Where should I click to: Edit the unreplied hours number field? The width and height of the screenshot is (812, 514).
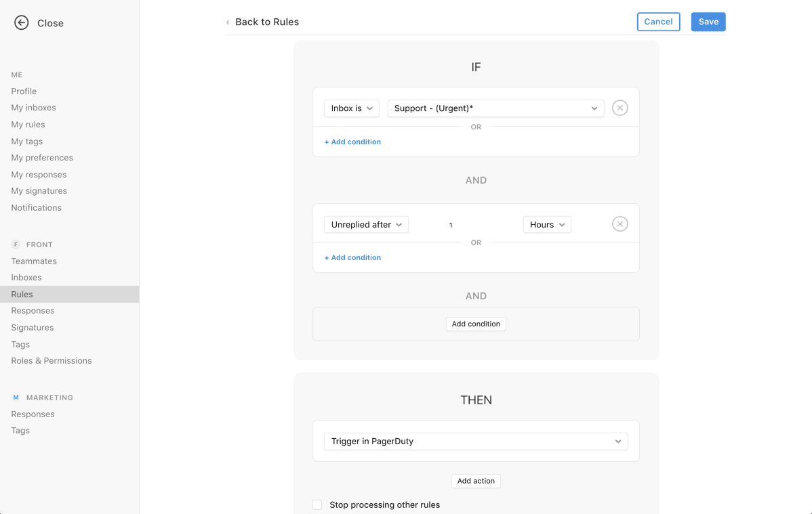point(451,225)
